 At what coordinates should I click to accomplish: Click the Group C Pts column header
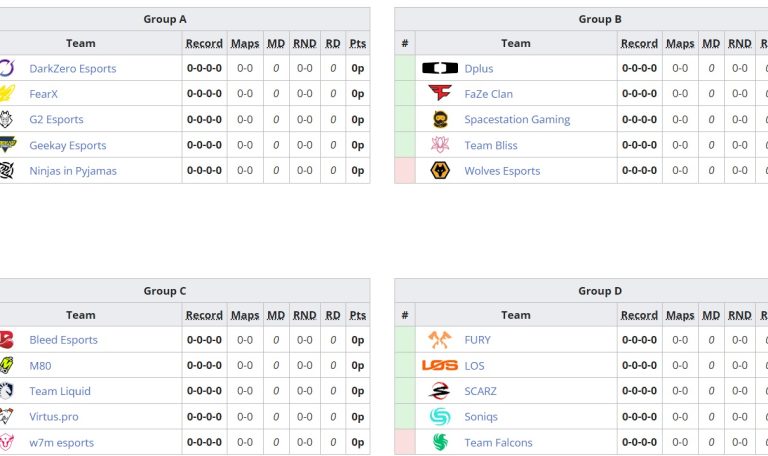[x=358, y=315]
